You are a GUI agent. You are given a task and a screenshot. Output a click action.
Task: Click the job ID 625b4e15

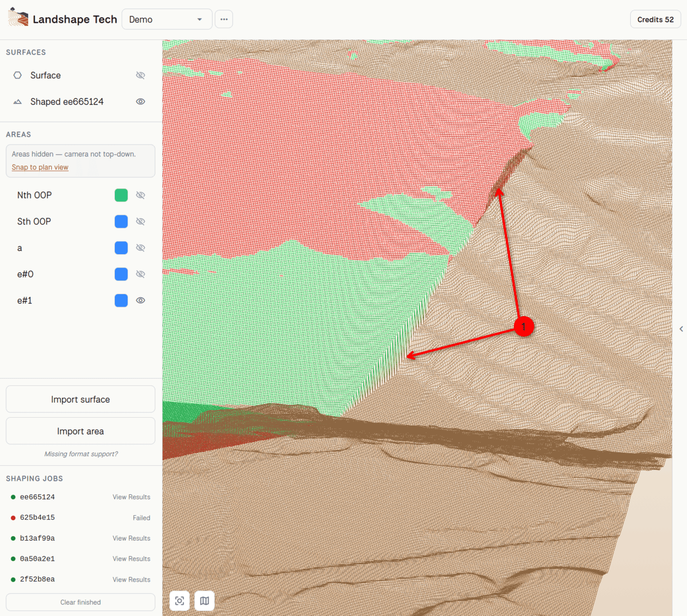[37, 518]
